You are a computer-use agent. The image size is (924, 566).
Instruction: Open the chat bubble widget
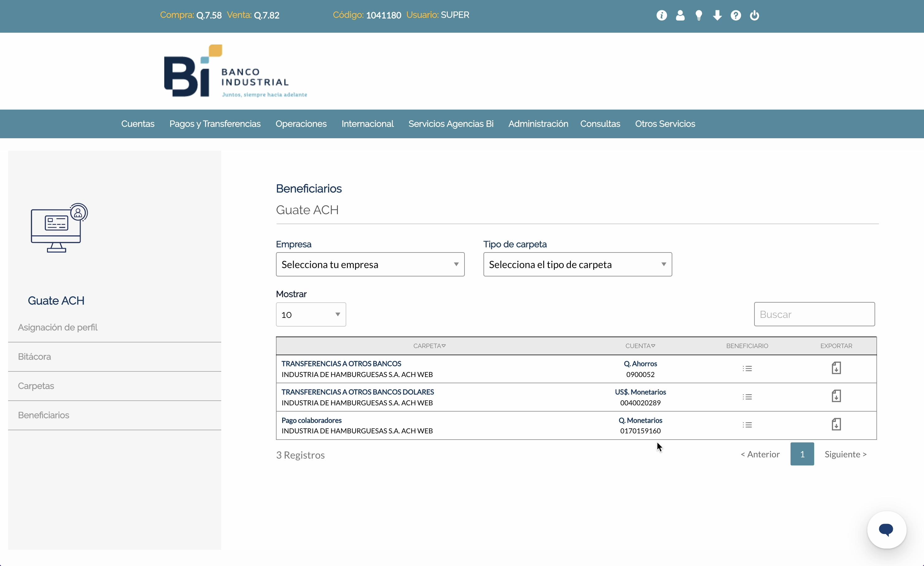coord(886,530)
